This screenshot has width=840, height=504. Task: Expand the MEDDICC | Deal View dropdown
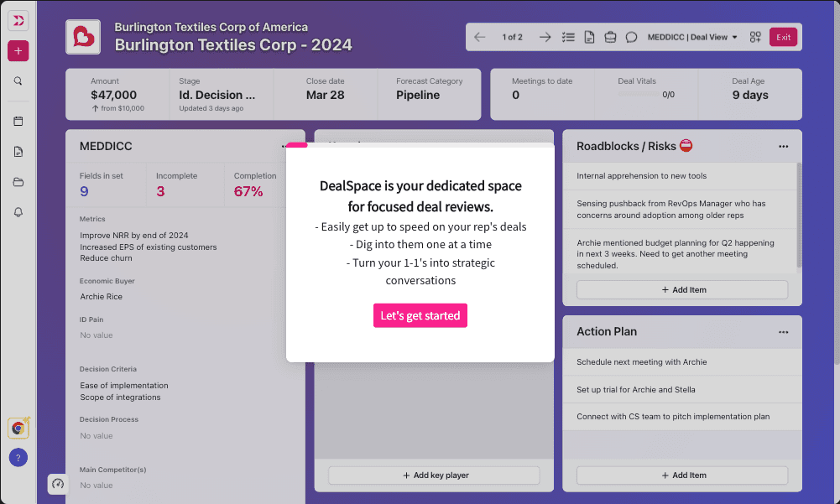pos(692,37)
